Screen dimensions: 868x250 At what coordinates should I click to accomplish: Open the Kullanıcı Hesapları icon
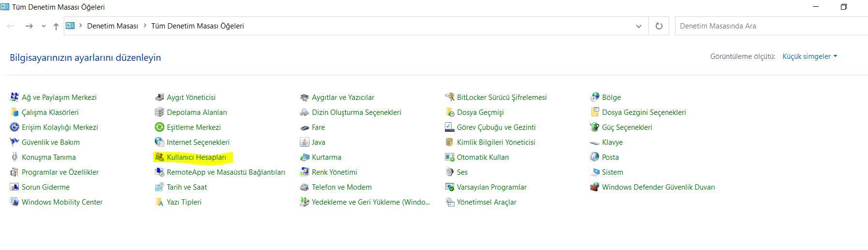159,157
